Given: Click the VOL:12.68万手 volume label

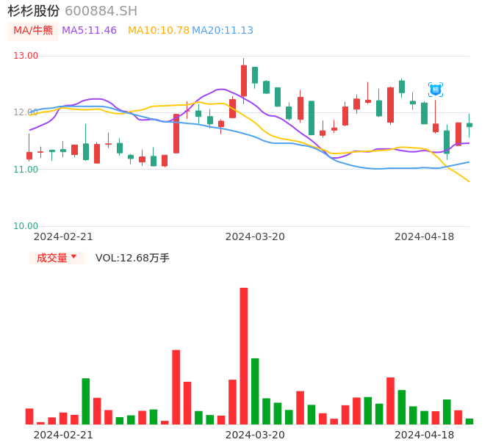Looking at the screenshot, I should tap(132, 258).
